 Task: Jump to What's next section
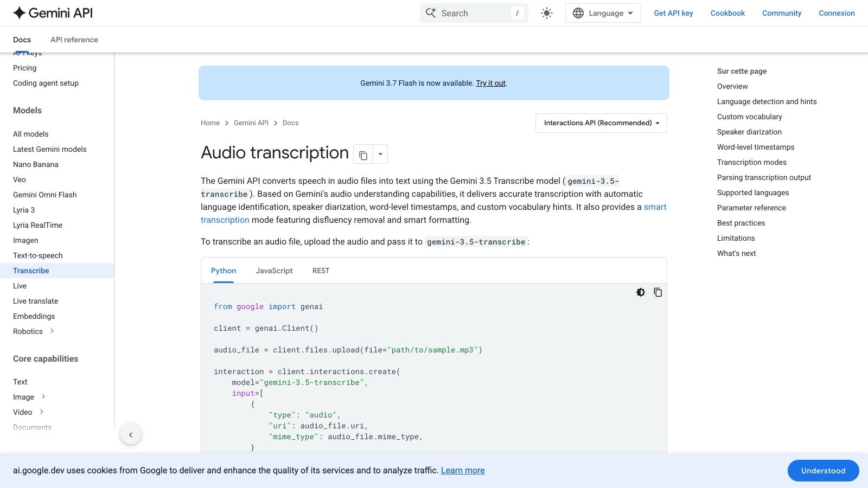point(736,253)
